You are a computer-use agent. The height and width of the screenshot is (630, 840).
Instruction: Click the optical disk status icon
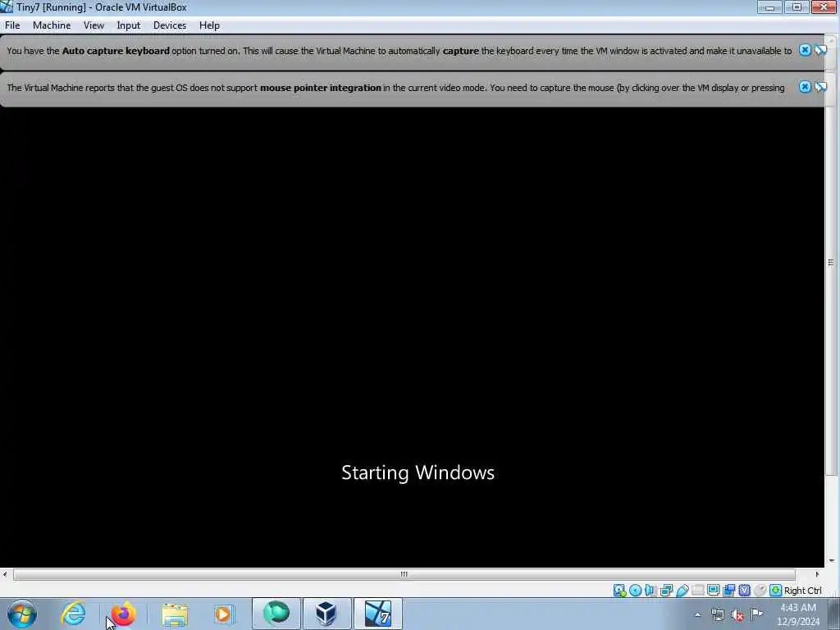click(x=636, y=591)
